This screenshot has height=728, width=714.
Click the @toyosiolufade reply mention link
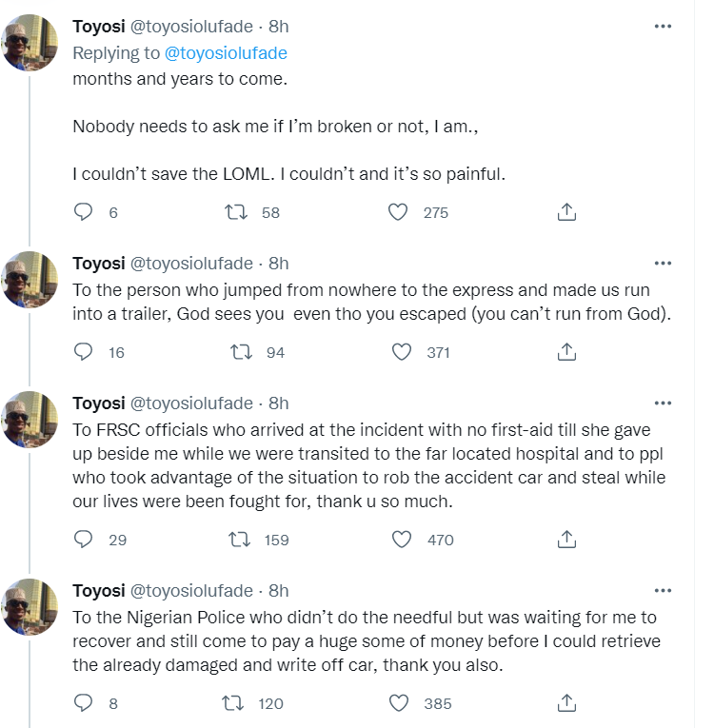tap(227, 53)
